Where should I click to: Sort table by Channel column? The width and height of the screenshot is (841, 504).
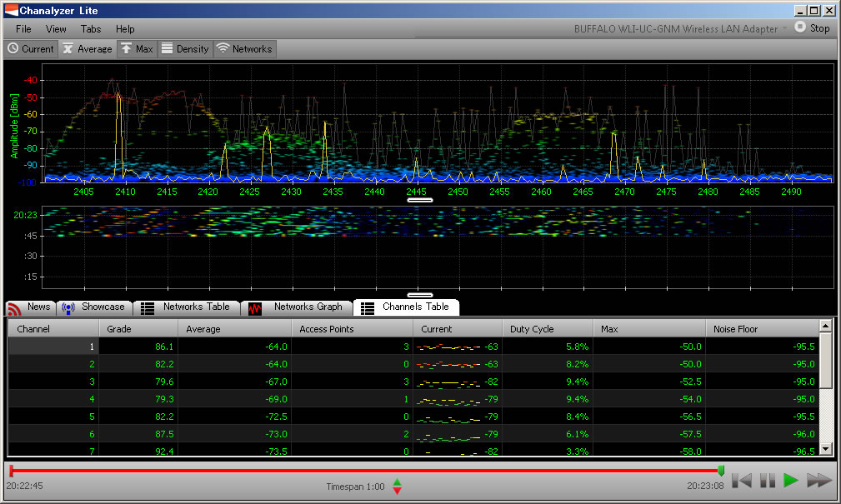coord(53,329)
